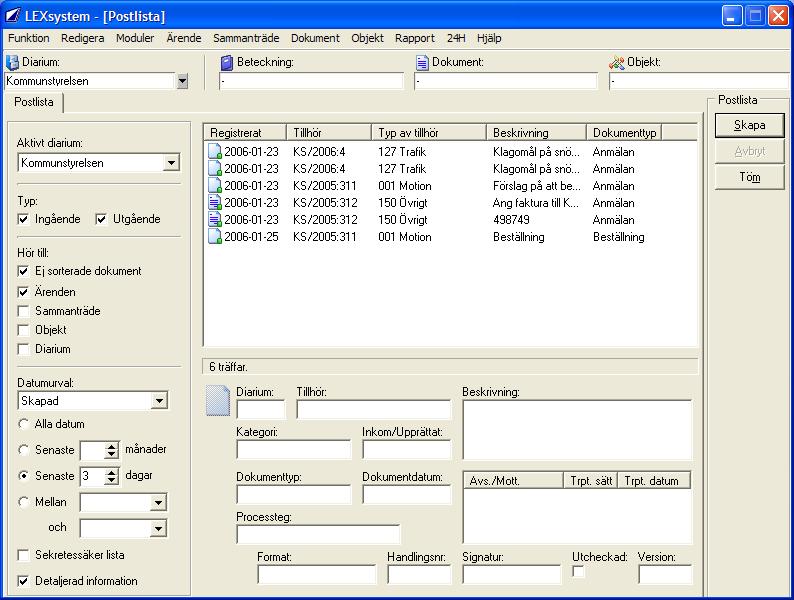Toggle the Ärenden checkbox
The width and height of the screenshot is (794, 600).
point(23,292)
